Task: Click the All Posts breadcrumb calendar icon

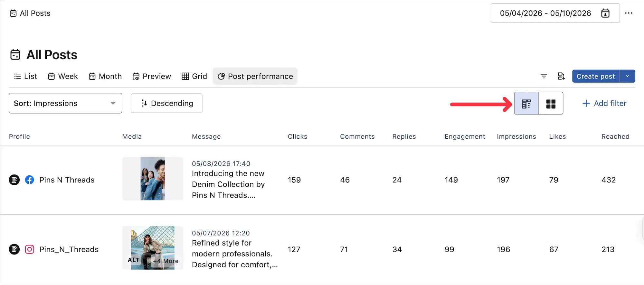Action: pyautogui.click(x=13, y=13)
